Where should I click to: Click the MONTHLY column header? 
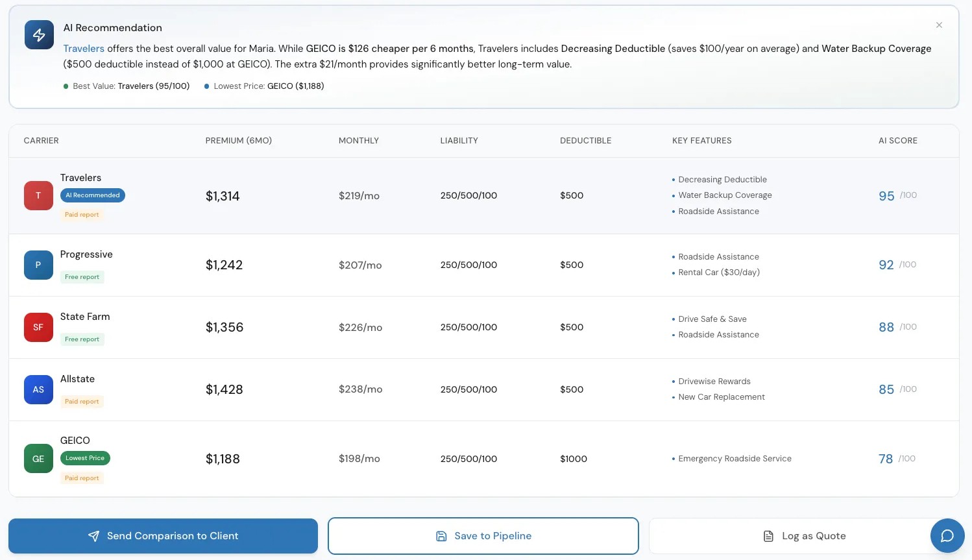tap(359, 141)
